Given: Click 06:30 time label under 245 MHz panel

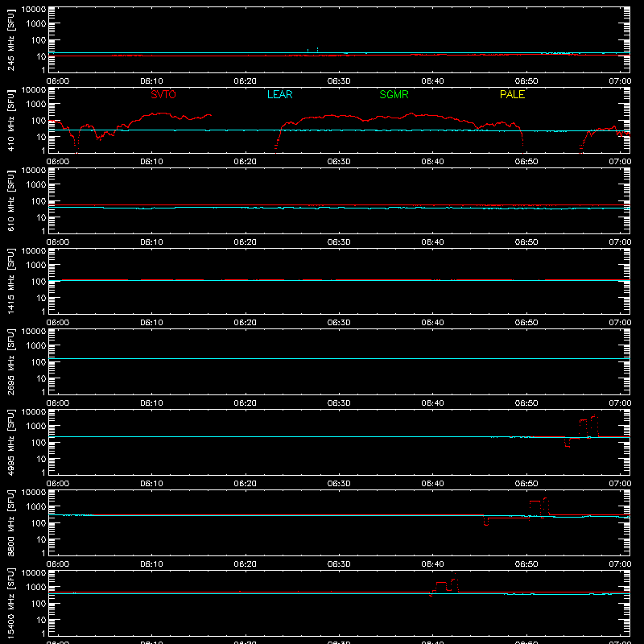Looking at the screenshot, I should pyautogui.click(x=339, y=81).
